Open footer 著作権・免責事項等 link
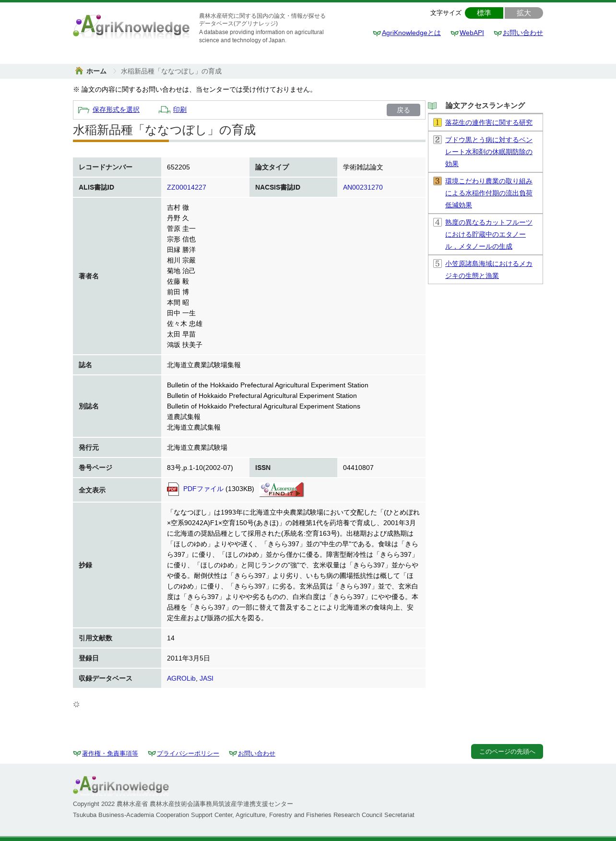 (x=110, y=754)
